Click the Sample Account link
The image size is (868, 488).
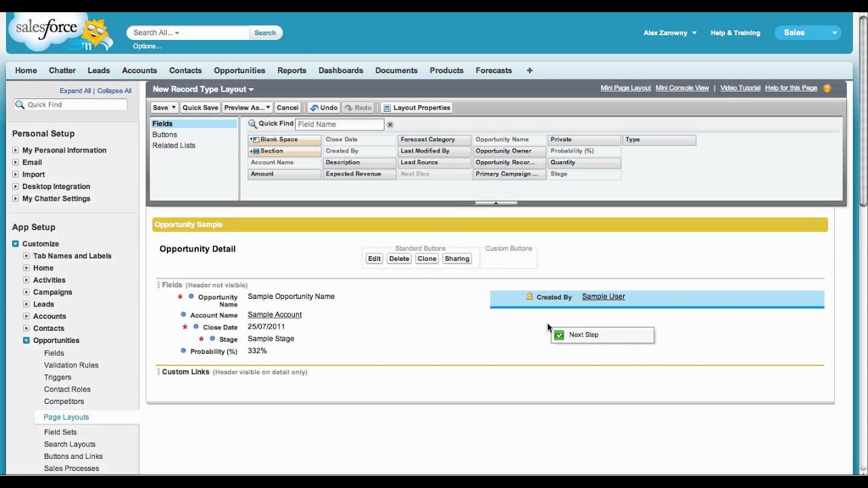[x=275, y=314]
